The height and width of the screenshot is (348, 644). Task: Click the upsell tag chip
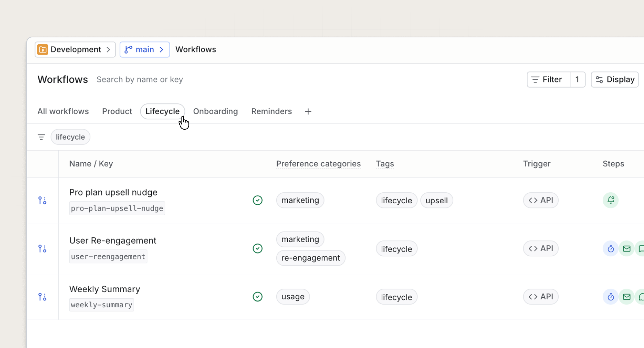coord(437,200)
